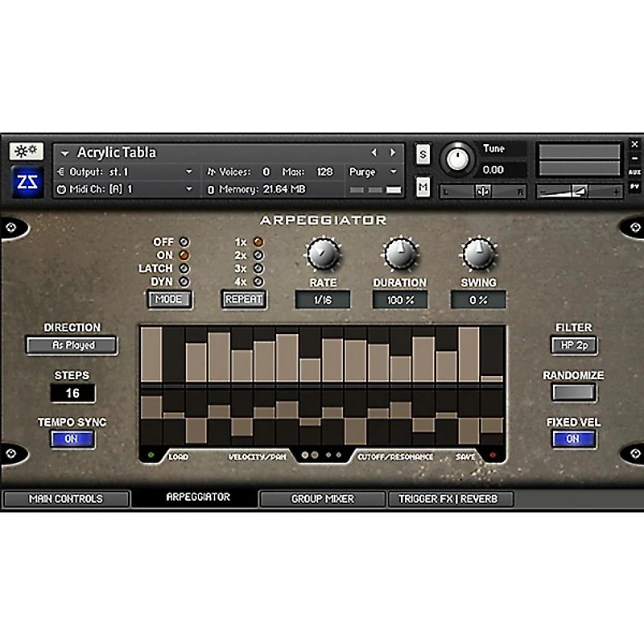Click the SWING knob
The height and width of the screenshot is (644, 644).
478,254
